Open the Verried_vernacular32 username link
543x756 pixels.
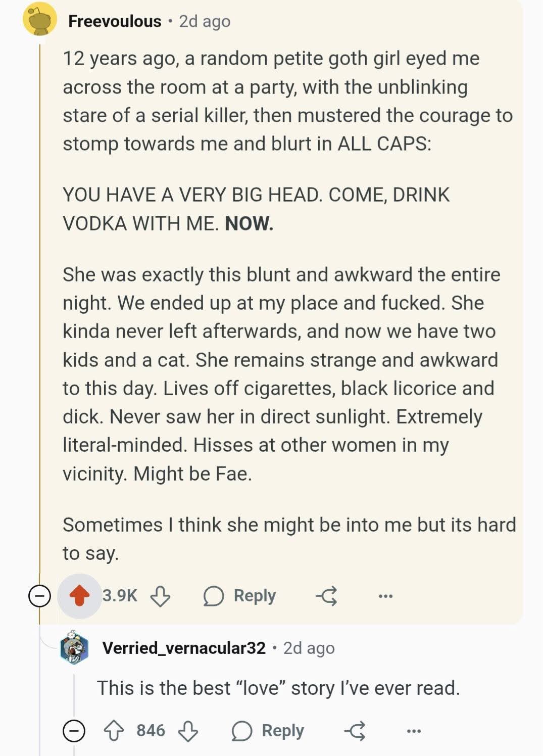click(x=184, y=648)
